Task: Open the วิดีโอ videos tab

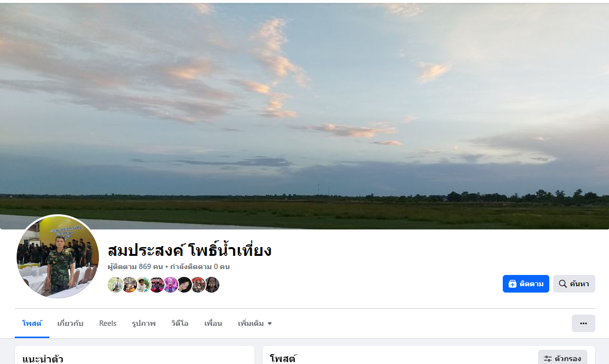Action: pos(180,323)
